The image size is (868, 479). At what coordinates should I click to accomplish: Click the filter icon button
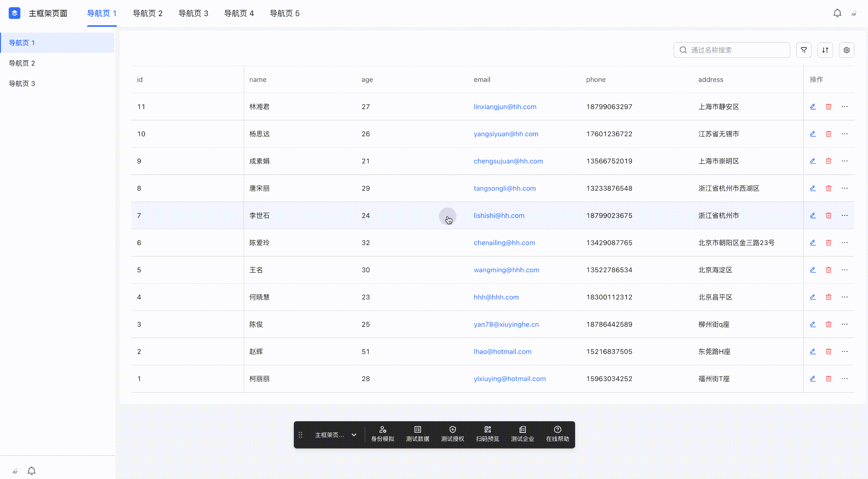click(x=804, y=50)
